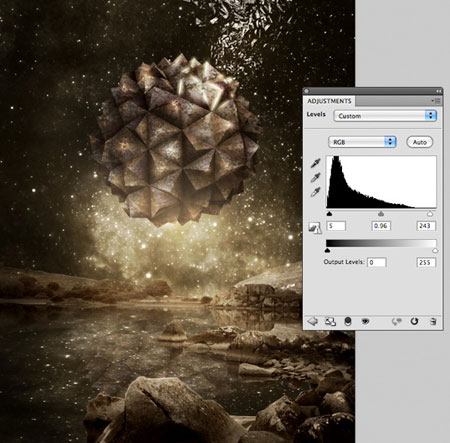Click the midtone gamma input slider
The image size is (450, 443).
(x=381, y=214)
